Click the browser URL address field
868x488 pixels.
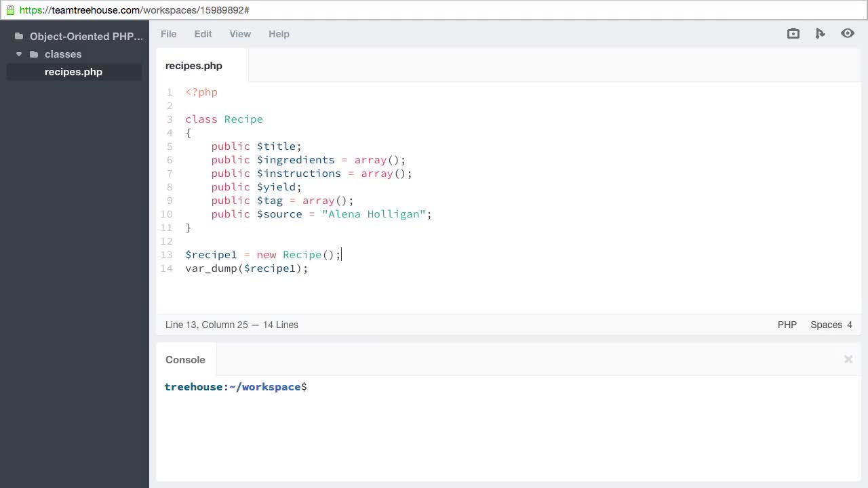point(434,10)
